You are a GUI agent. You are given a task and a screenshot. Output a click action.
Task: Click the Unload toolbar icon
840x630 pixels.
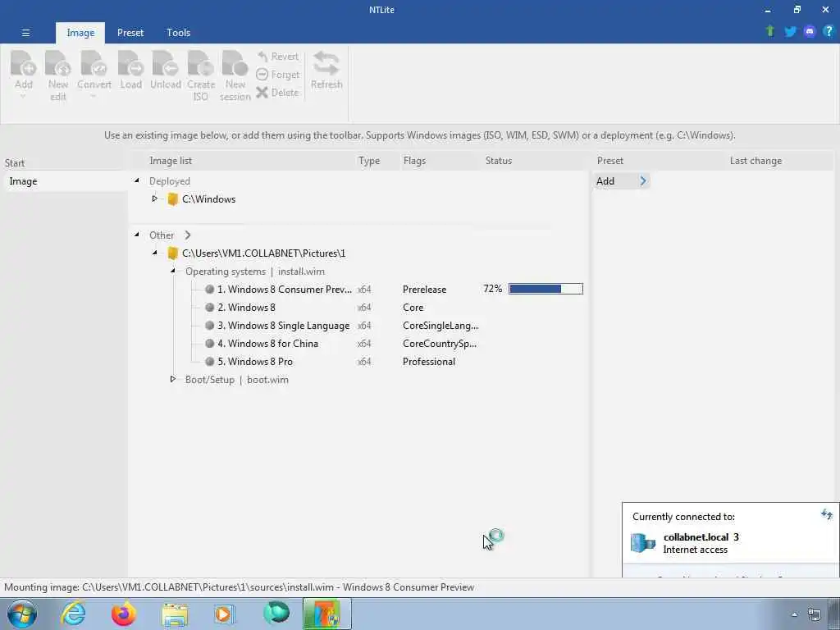(x=166, y=64)
